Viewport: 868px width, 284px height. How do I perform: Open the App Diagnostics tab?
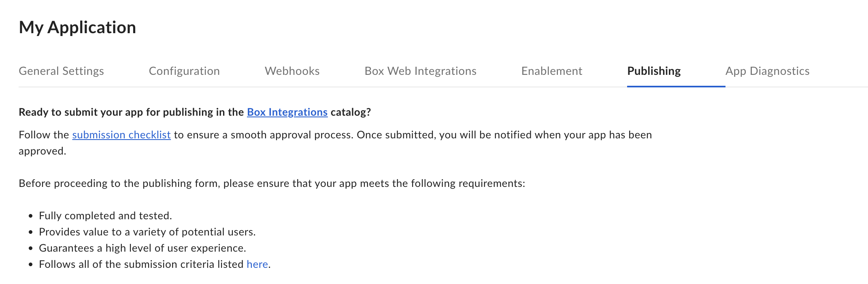pos(767,71)
